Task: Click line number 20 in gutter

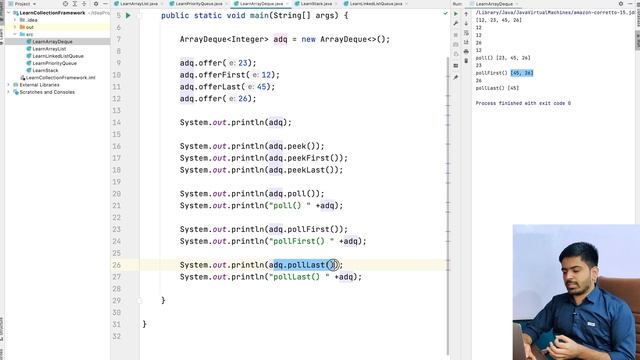Action: [117, 194]
